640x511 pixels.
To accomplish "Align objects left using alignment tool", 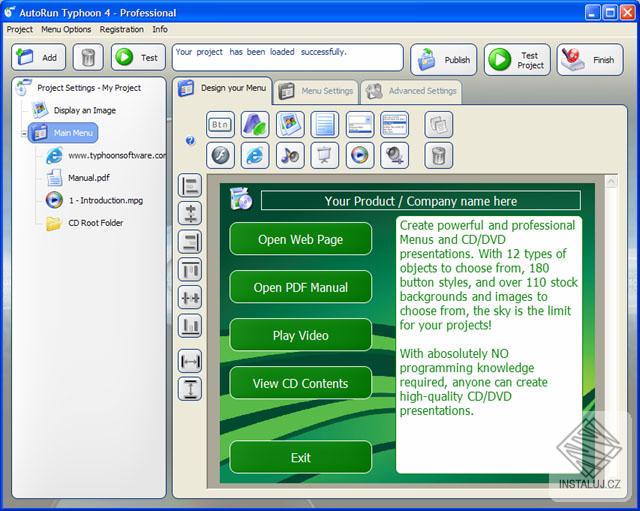I will click(190, 185).
